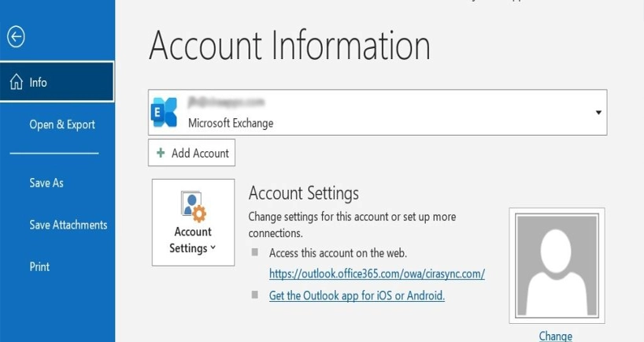Viewport: 644px width, 342px height.
Task: Expand the Account Settings chevron
Action: tap(213, 249)
